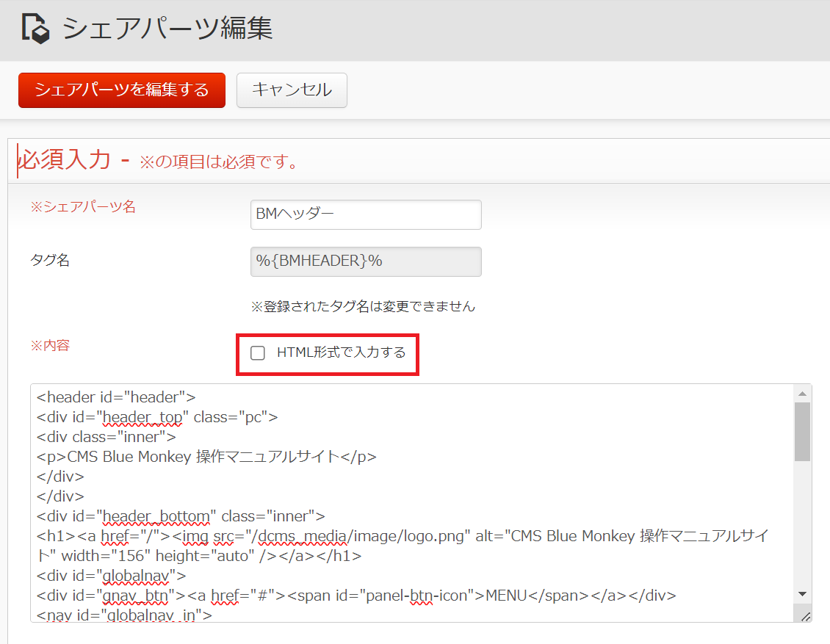Click inside the HTML content textarea
This screenshot has height=644, width=830.
click(x=413, y=503)
